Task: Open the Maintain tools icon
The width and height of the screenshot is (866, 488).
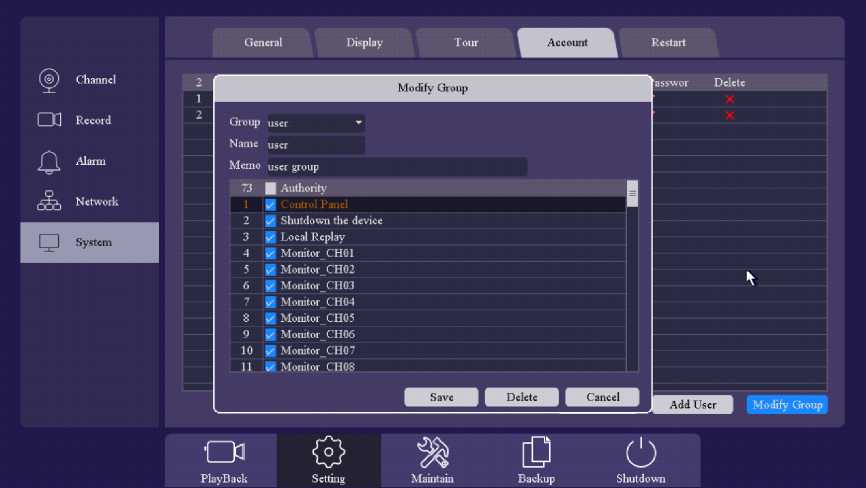Action: click(x=432, y=452)
